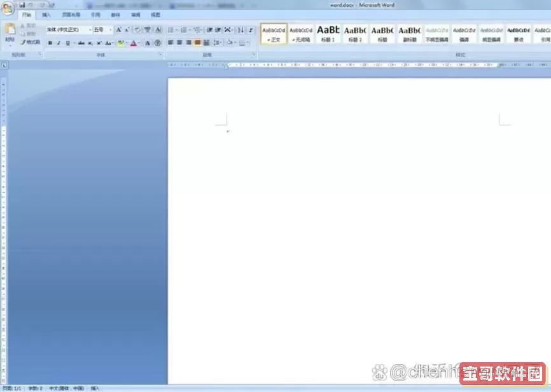The height and width of the screenshot is (392, 551).
Task: Apply paragraph shading with paint bucket
Action: [x=230, y=43]
